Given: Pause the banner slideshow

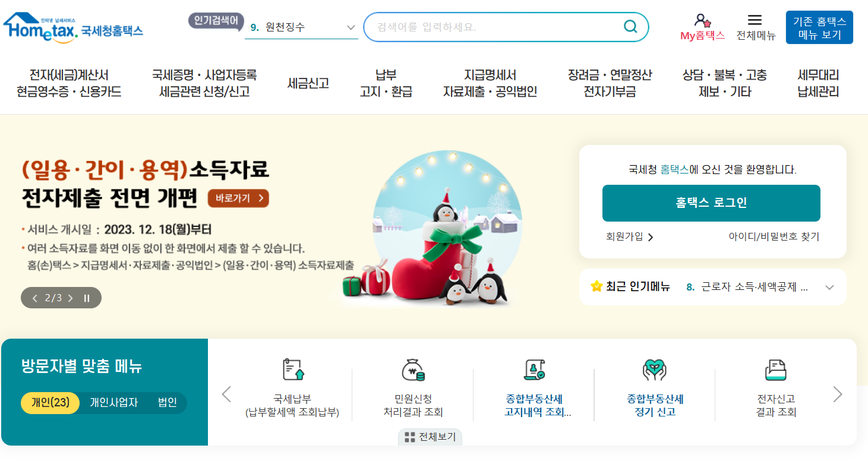Looking at the screenshot, I should click(87, 298).
